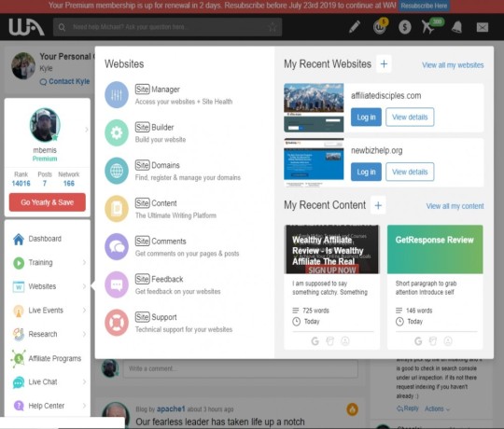Expand the Live Events submenu arrow
504x429 pixels.
84,311
